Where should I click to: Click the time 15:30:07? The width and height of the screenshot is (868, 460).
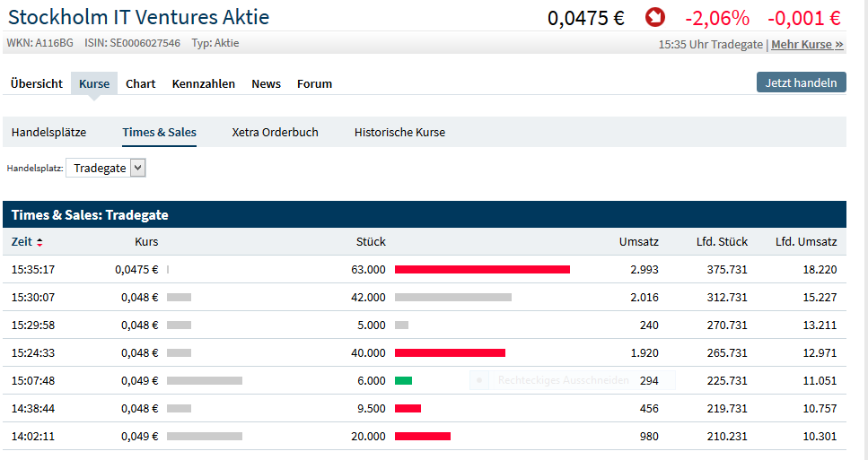point(33,298)
